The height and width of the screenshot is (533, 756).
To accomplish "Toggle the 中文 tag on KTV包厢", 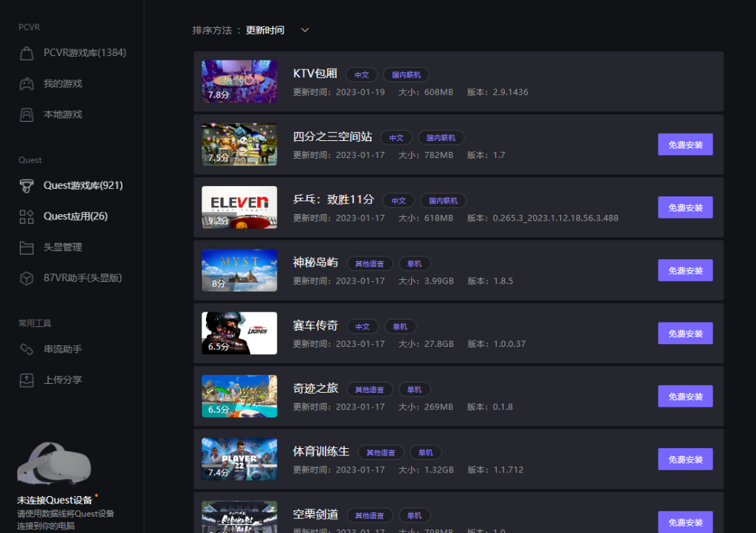I will click(x=361, y=75).
